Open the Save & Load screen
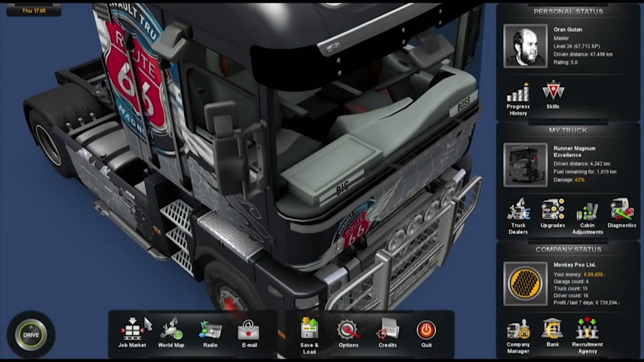Screen dimensions: 644x362 click(x=308, y=332)
